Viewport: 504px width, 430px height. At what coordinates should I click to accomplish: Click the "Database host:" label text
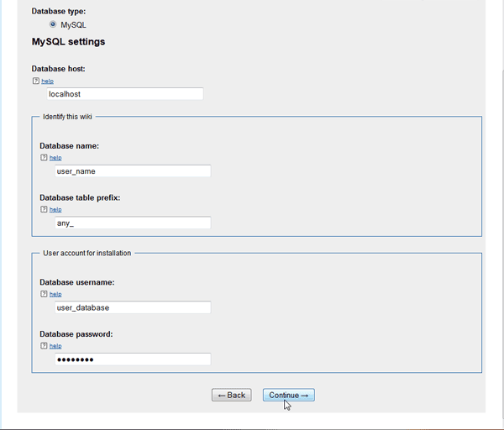pos(59,68)
